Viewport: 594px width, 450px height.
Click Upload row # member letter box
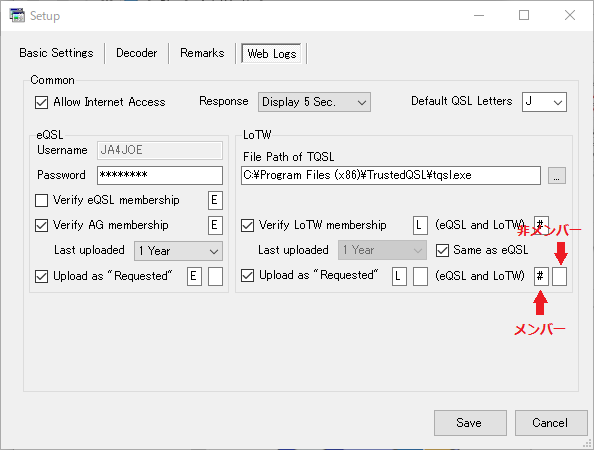[541, 276]
